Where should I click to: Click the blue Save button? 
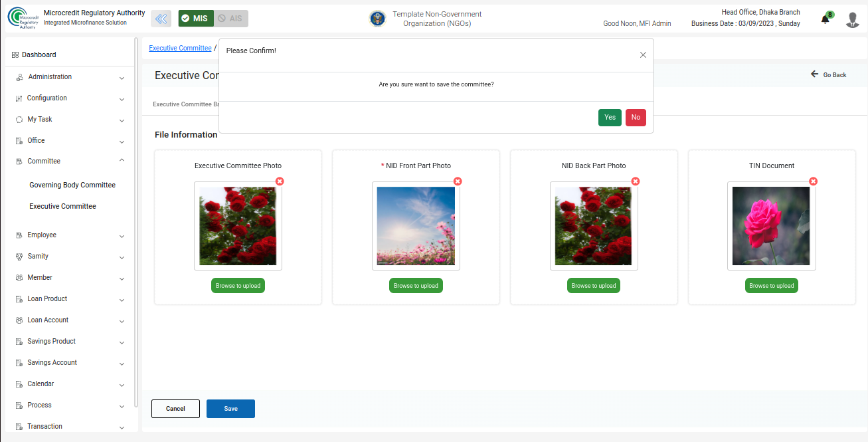click(x=230, y=409)
